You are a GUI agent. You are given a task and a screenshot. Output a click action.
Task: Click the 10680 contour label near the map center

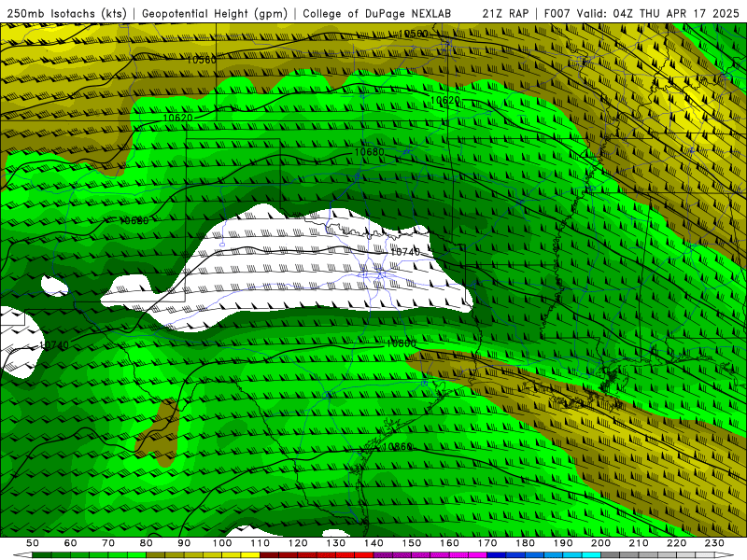tap(369, 152)
